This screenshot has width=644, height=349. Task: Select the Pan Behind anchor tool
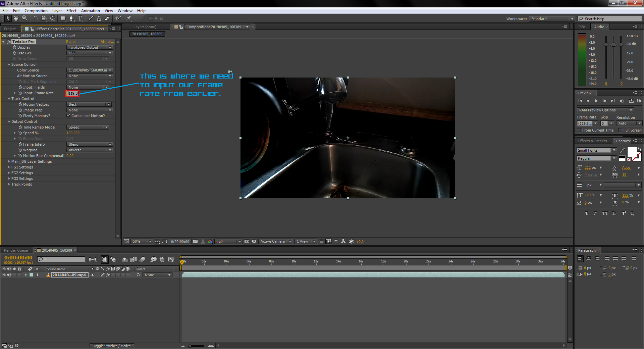[52, 18]
